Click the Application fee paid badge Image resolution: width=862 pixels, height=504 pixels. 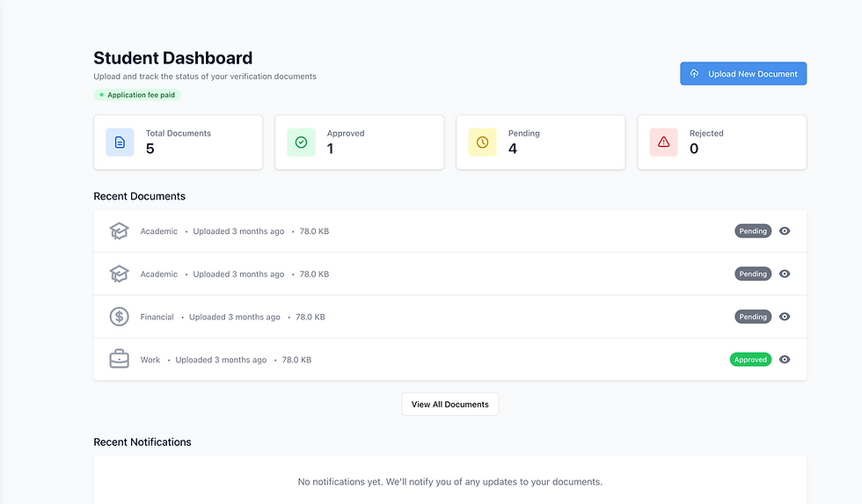137,95
